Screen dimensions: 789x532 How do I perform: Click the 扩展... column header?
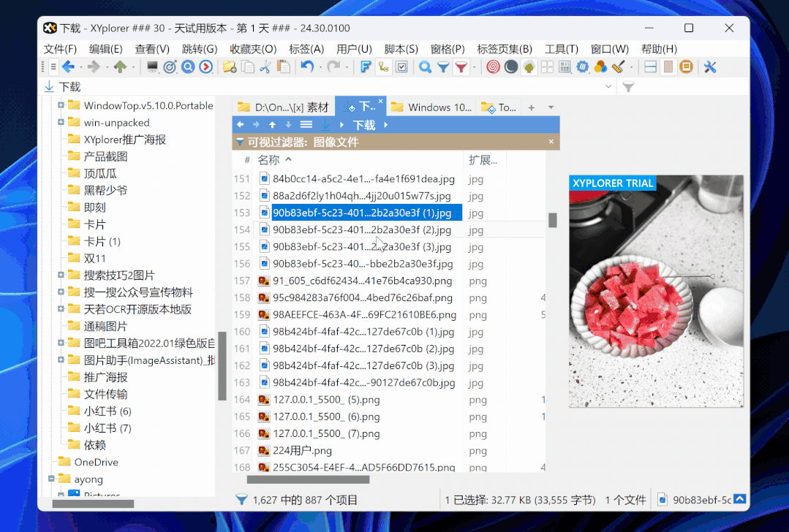click(x=483, y=160)
